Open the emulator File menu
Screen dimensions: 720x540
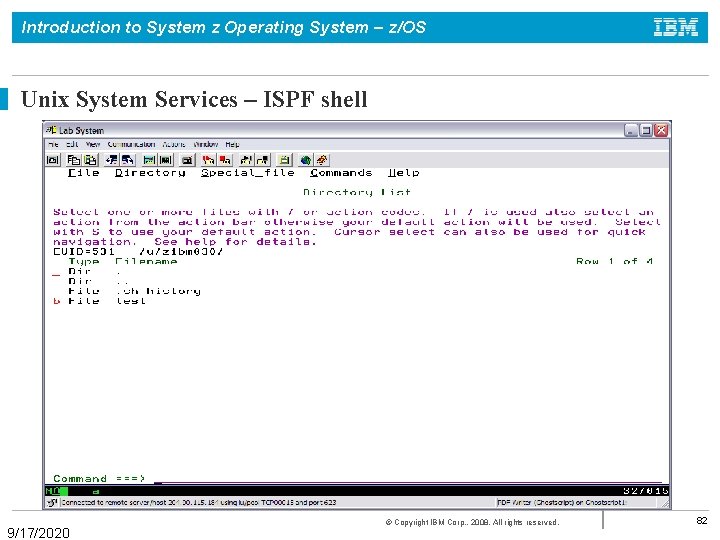coord(53,144)
